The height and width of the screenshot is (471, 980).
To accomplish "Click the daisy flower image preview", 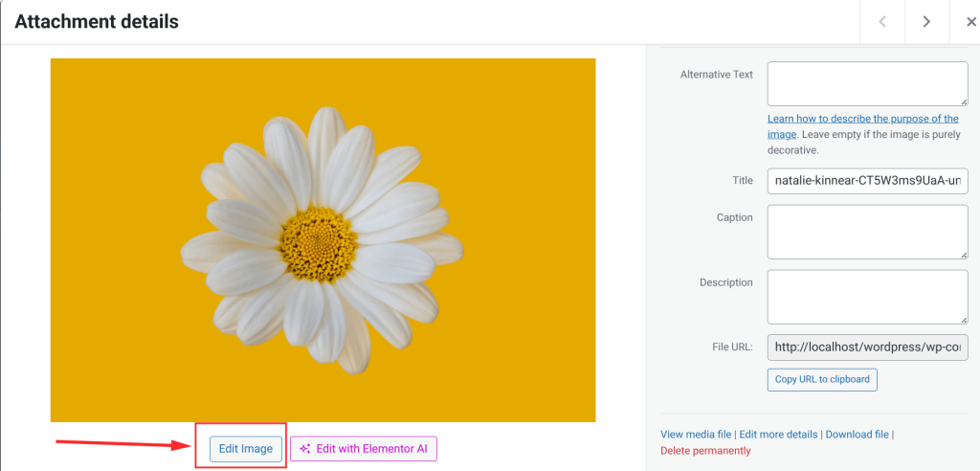I will (x=323, y=240).
